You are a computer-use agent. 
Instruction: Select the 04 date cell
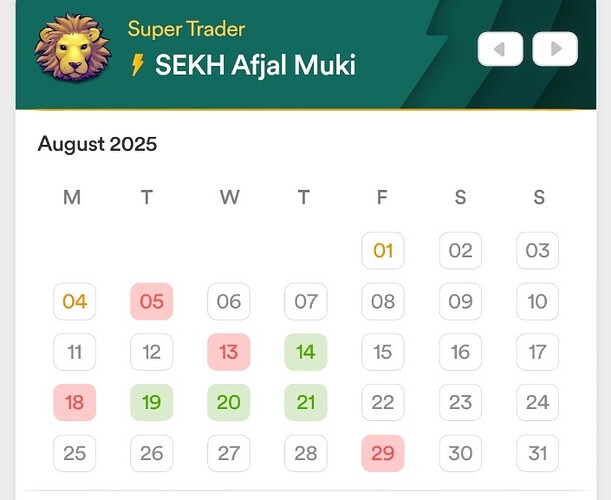[75, 301]
